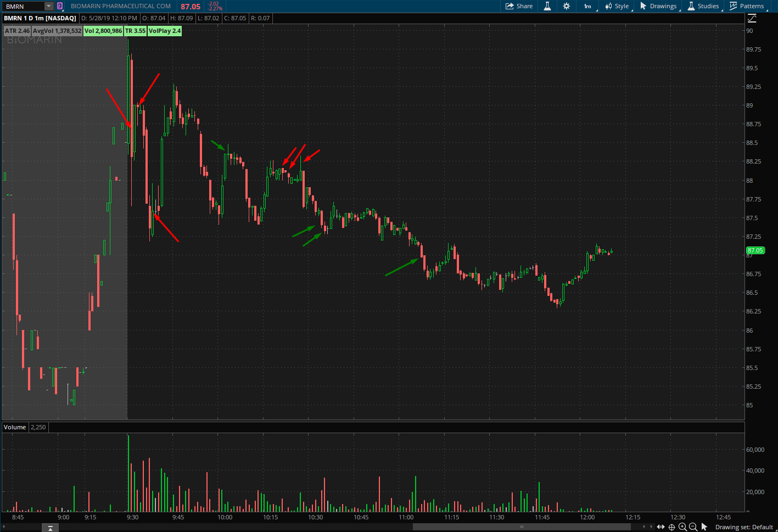Expand the BMRN symbol dropdown arrow
The height and width of the screenshot is (532, 778).
click(49, 7)
